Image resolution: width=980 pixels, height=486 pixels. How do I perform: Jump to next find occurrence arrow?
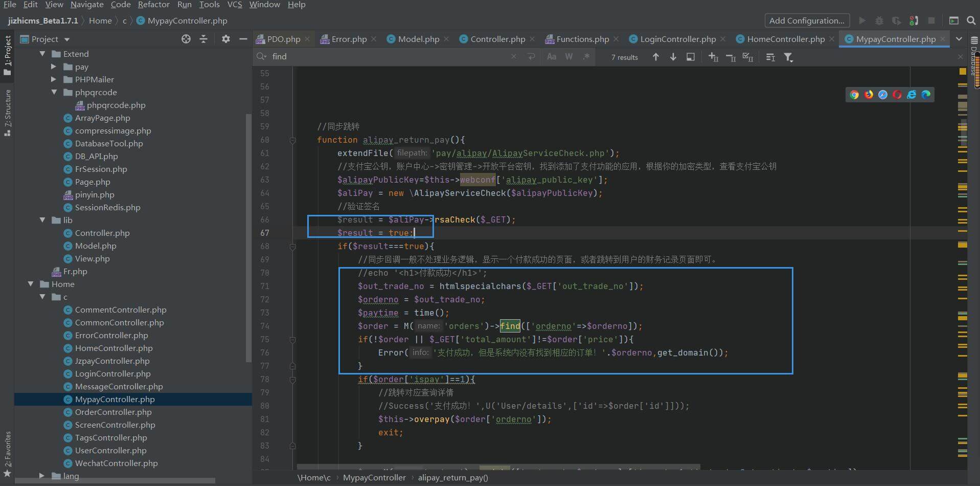point(673,57)
